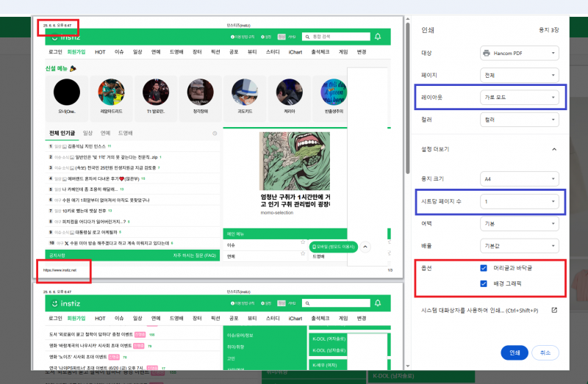The width and height of the screenshot is (588, 384).
Task: Open the 시트당 페이지 수 dropdown
Action: click(520, 202)
